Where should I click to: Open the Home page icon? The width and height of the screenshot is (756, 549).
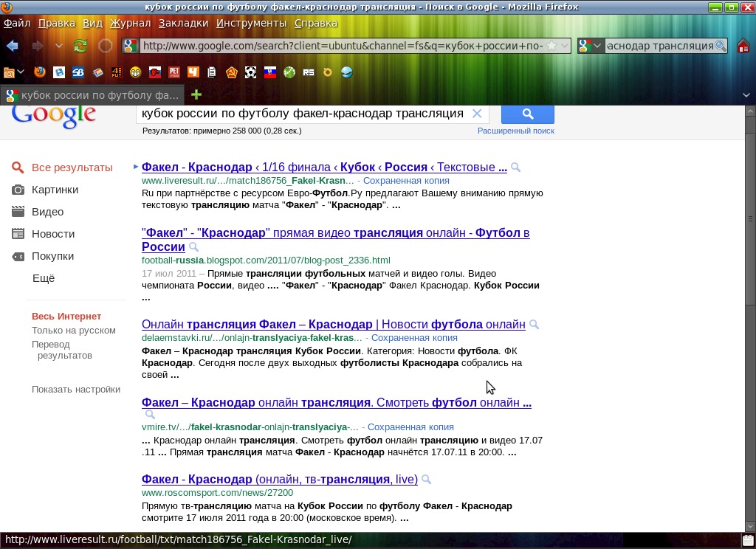(743, 46)
